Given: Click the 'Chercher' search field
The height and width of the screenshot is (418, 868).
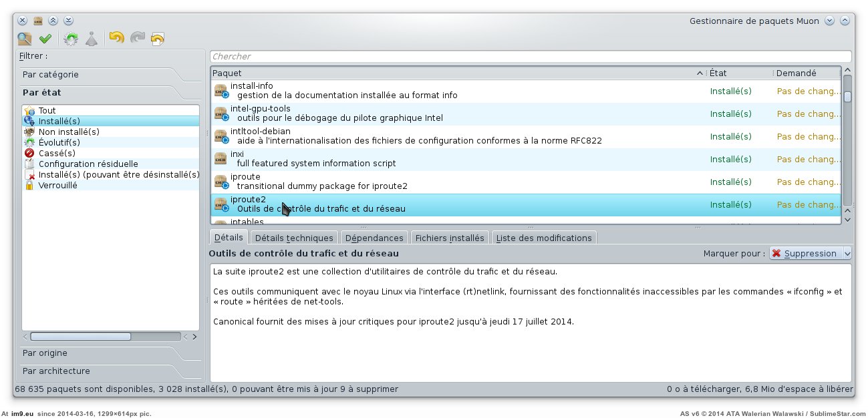Looking at the screenshot, I should tap(530, 57).
